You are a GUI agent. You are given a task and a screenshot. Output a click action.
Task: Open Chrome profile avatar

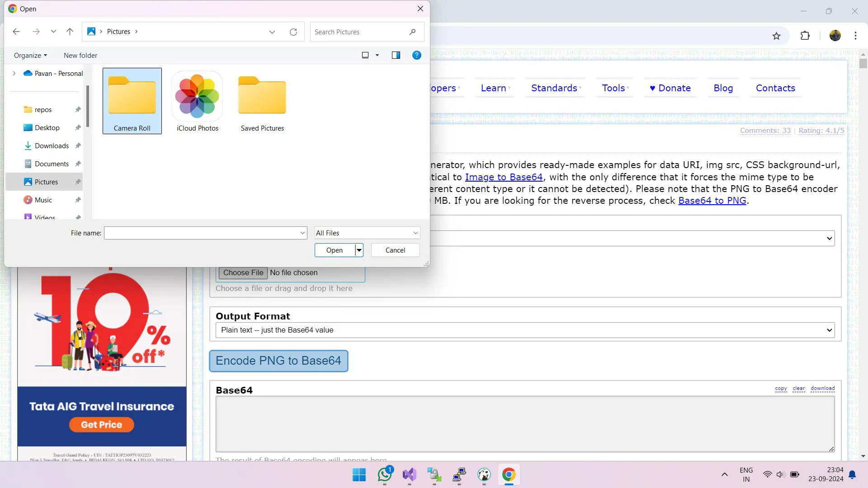[x=835, y=36]
